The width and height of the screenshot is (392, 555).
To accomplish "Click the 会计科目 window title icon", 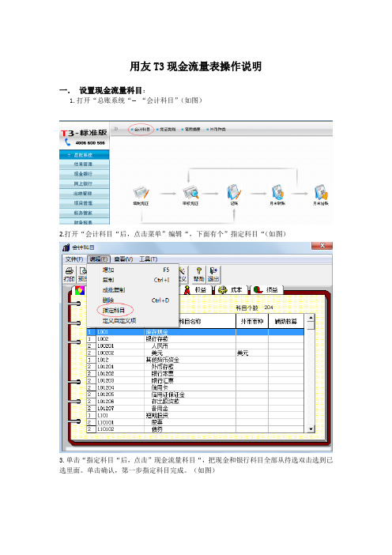I will click(66, 247).
